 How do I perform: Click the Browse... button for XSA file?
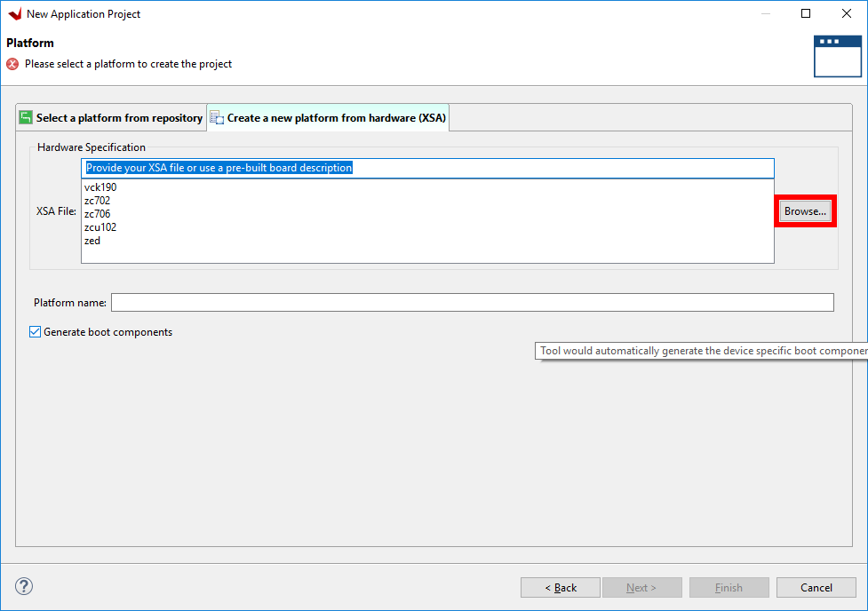pos(805,210)
